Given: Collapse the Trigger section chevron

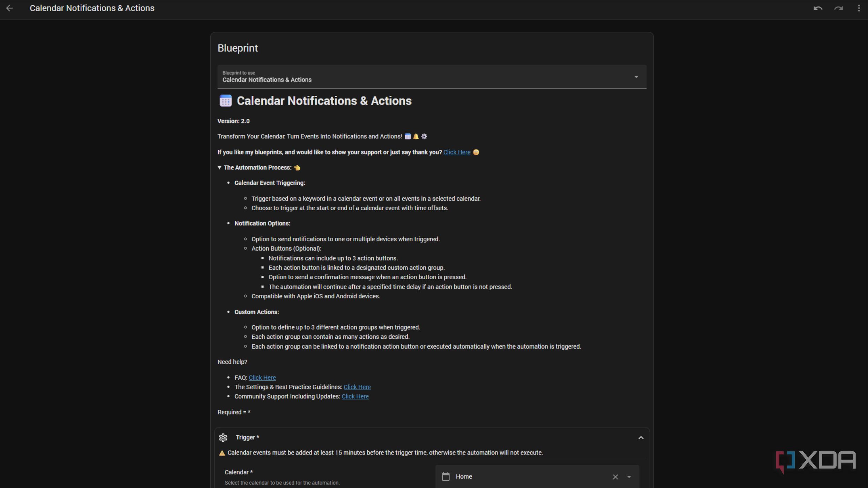Looking at the screenshot, I should 641,438.
